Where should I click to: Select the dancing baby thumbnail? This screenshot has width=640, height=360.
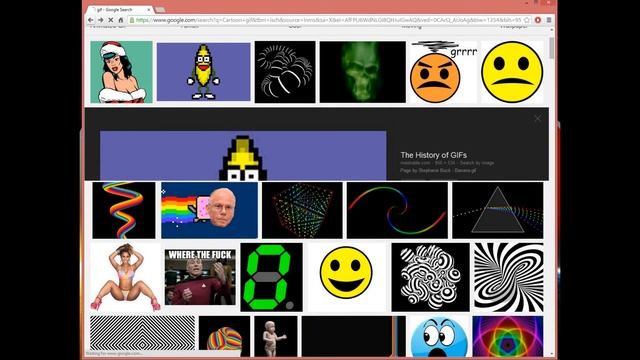click(276, 336)
